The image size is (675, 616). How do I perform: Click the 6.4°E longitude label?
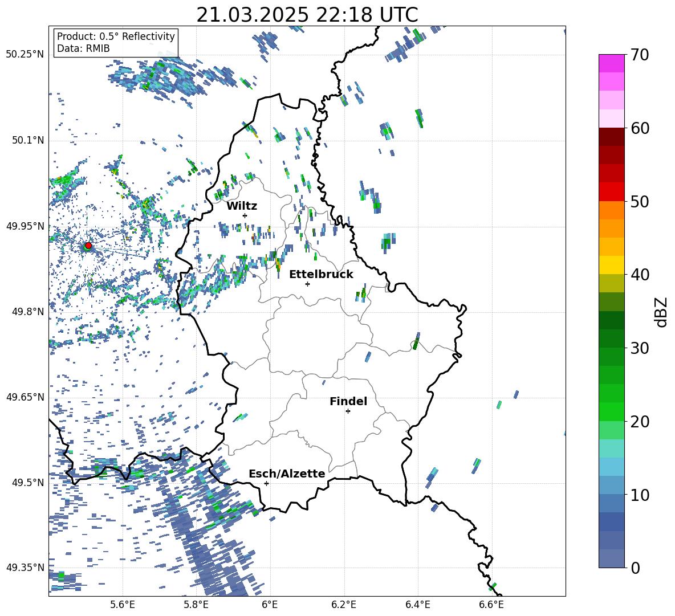click(x=417, y=605)
